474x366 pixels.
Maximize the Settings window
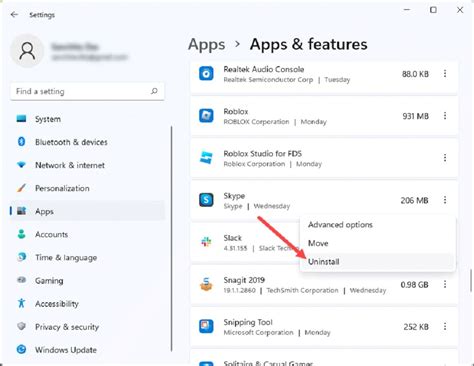(433, 10)
